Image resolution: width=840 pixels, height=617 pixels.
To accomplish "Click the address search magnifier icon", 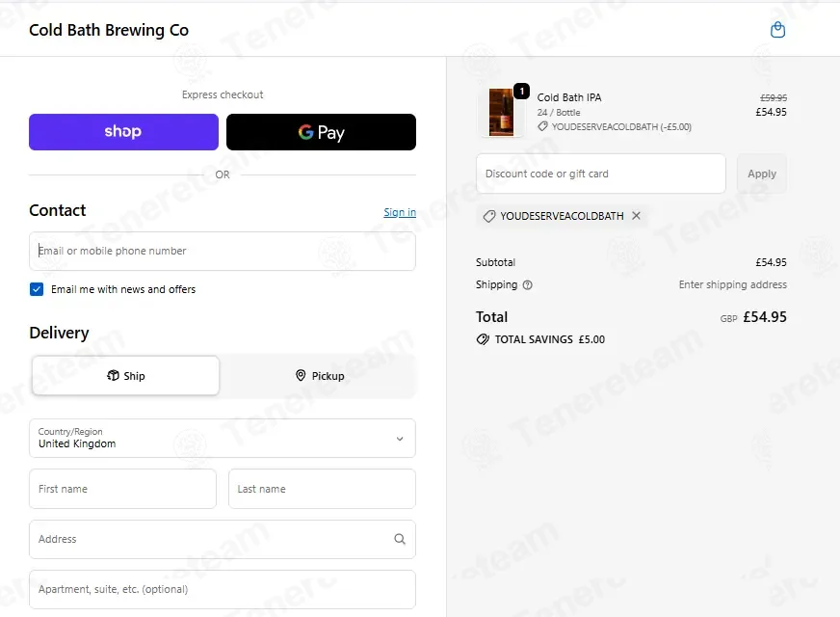I will pyautogui.click(x=400, y=539).
